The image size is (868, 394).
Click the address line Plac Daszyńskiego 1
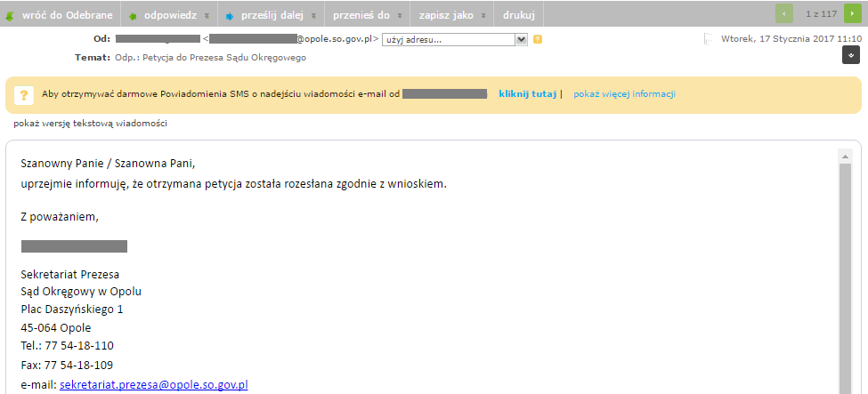point(72,310)
